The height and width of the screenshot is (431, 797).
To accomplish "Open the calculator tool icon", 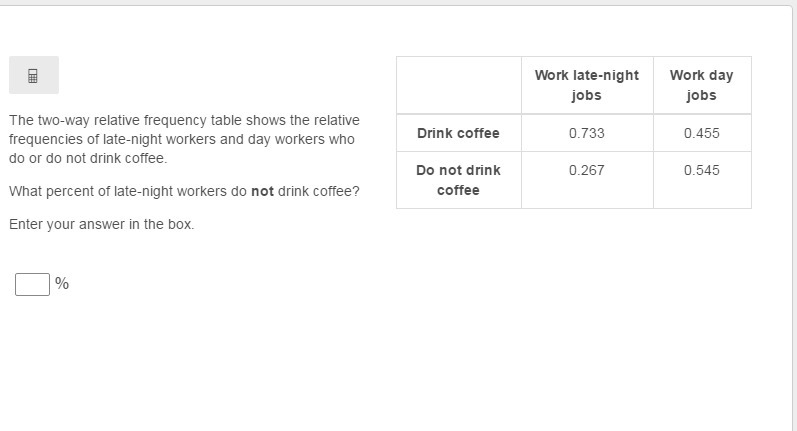I will coord(33,76).
